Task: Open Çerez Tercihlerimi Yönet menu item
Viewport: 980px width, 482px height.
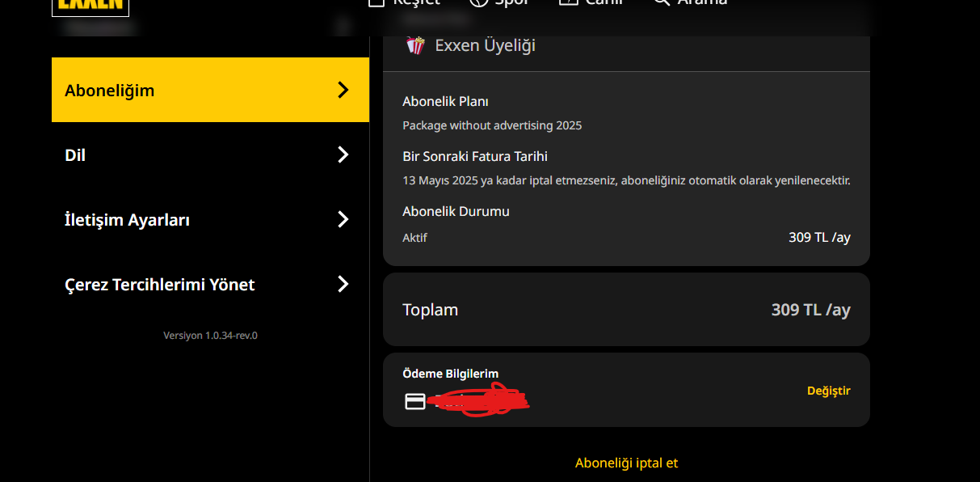Action: (x=159, y=284)
